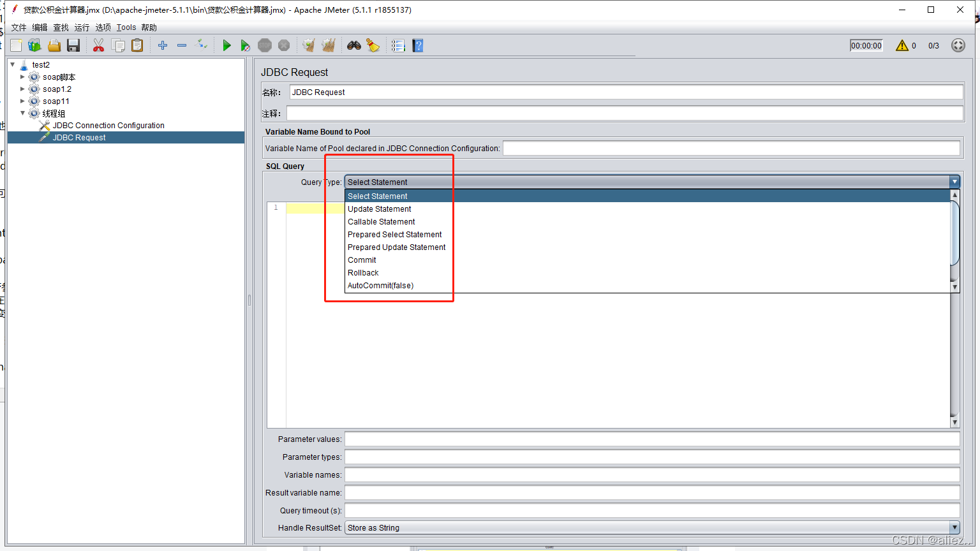Image resolution: width=980 pixels, height=551 pixels.
Task: Open Search with binoculars icon
Action: [354, 45]
